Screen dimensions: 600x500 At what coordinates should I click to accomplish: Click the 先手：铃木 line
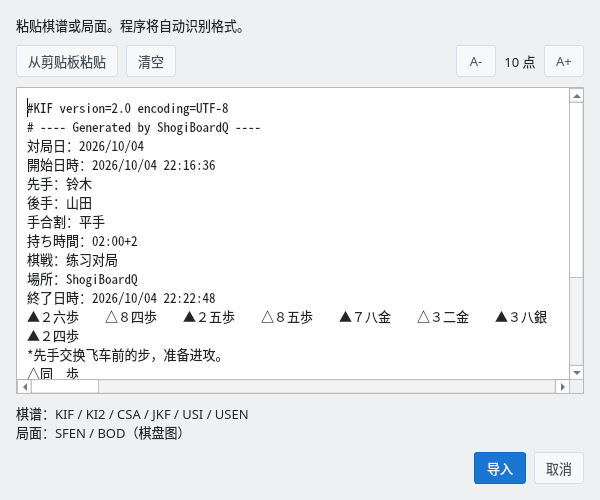59,184
